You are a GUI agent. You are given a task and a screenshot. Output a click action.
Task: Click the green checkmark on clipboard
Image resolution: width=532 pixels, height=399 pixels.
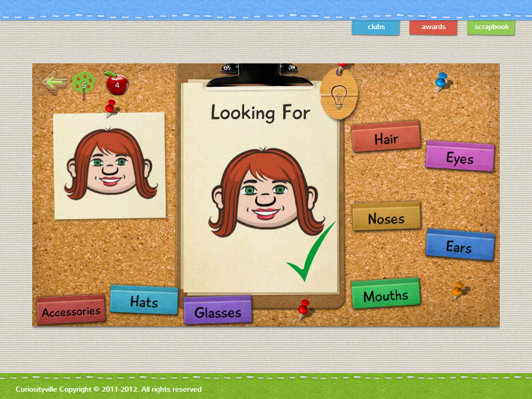tap(312, 252)
